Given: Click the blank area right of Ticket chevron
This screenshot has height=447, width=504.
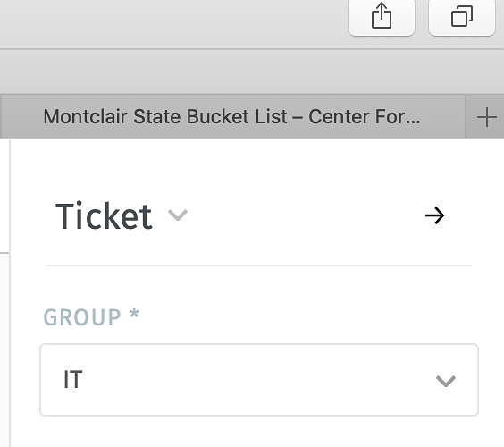Looking at the screenshot, I should pyautogui.click(x=306, y=215).
